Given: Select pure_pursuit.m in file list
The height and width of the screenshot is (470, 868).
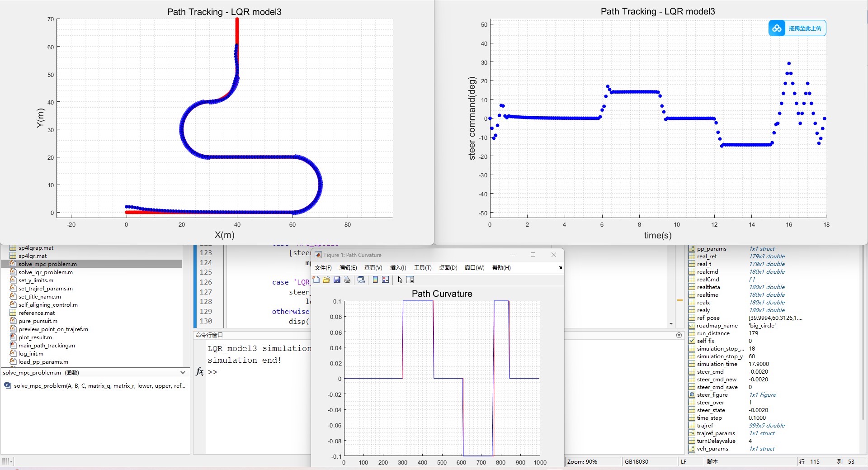Looking at the screenshot, I should coord(38,321).
